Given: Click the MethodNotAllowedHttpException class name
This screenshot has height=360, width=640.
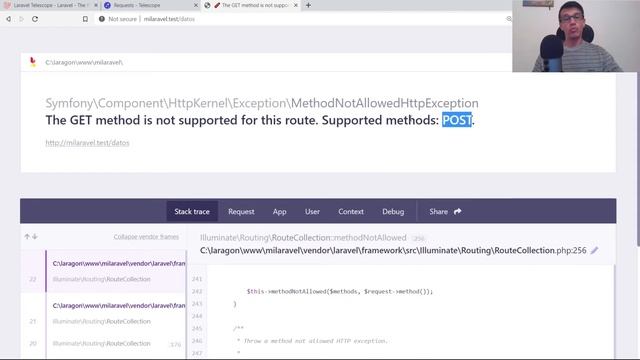Looking at the screenshot, I should click(384, 103).
